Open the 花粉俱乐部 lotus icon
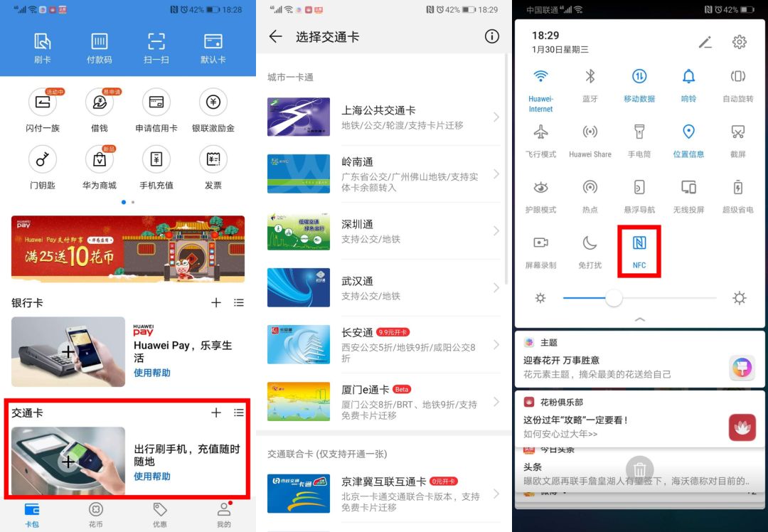This screenshot has height=532, width=768. tap(742, 427)
